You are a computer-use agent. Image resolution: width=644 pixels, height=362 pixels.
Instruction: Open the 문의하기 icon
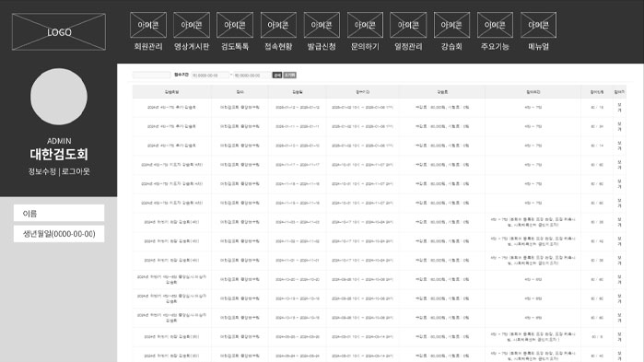365,25
